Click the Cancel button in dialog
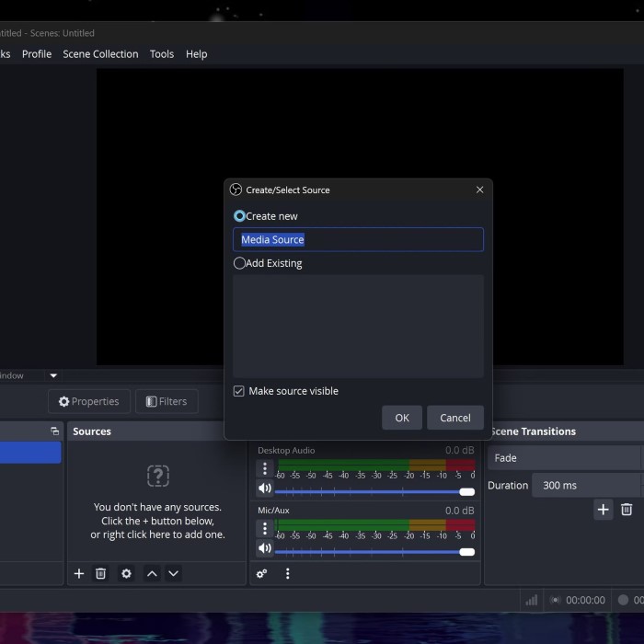 pos(455,418)
